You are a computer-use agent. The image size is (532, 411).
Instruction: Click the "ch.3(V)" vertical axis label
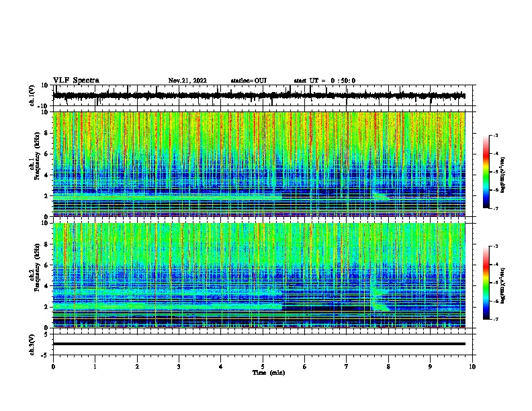[32, 345]
